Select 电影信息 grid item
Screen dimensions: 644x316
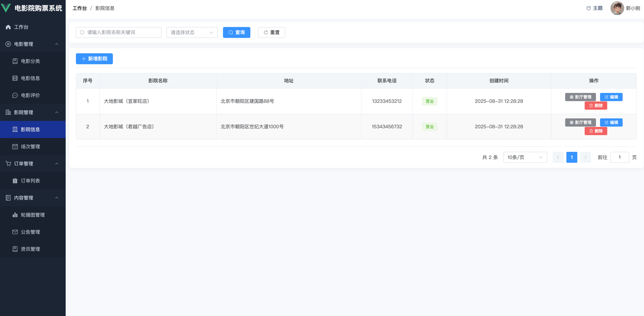pos(30,78)
